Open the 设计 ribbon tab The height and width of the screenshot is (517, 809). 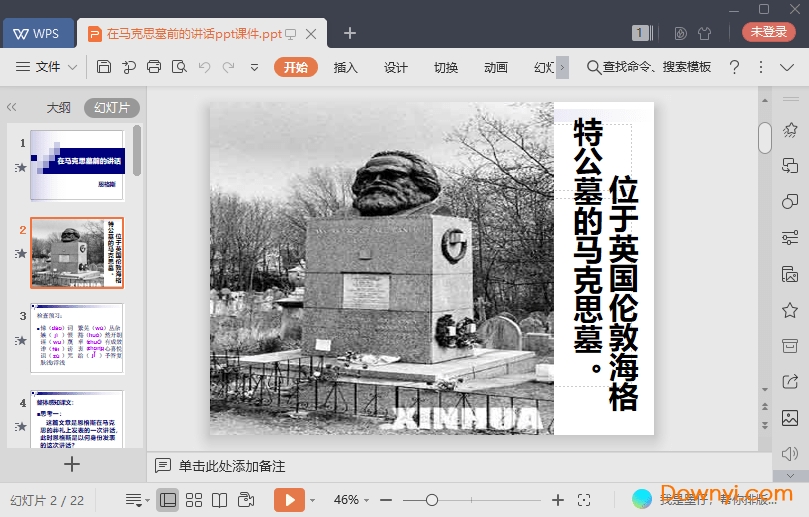click(x=396, y=67)
